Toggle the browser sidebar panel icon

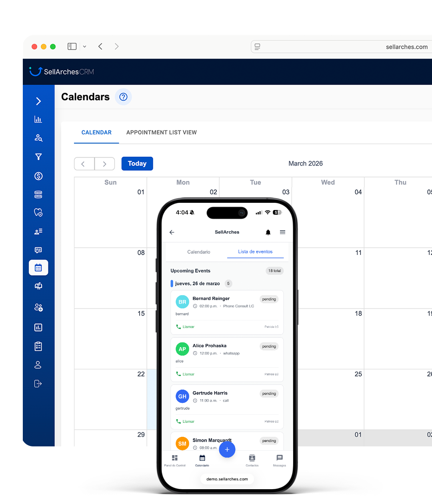point(72,46)
